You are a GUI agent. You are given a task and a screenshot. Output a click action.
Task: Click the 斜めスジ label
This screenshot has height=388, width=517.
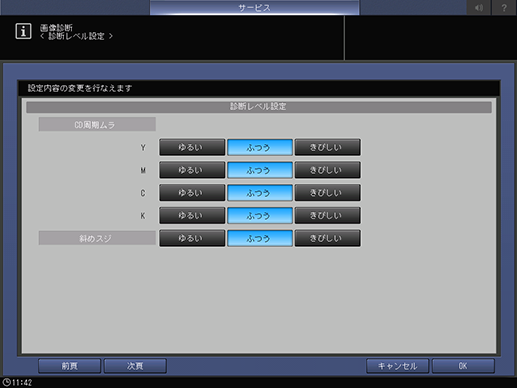tap(97, 238)
